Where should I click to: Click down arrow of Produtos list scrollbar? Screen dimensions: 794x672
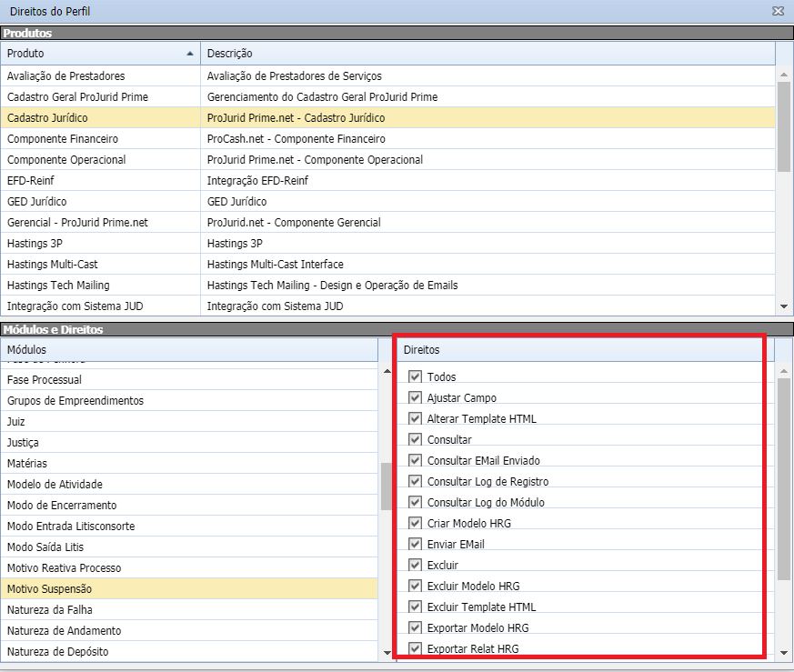(x=784, y=306)
